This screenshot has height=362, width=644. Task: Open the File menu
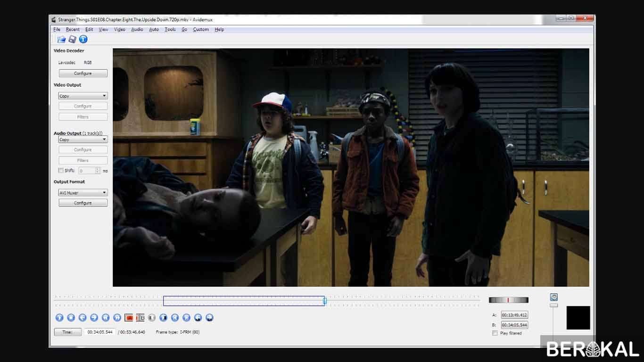pyautogui.click(x=57, y=29)
